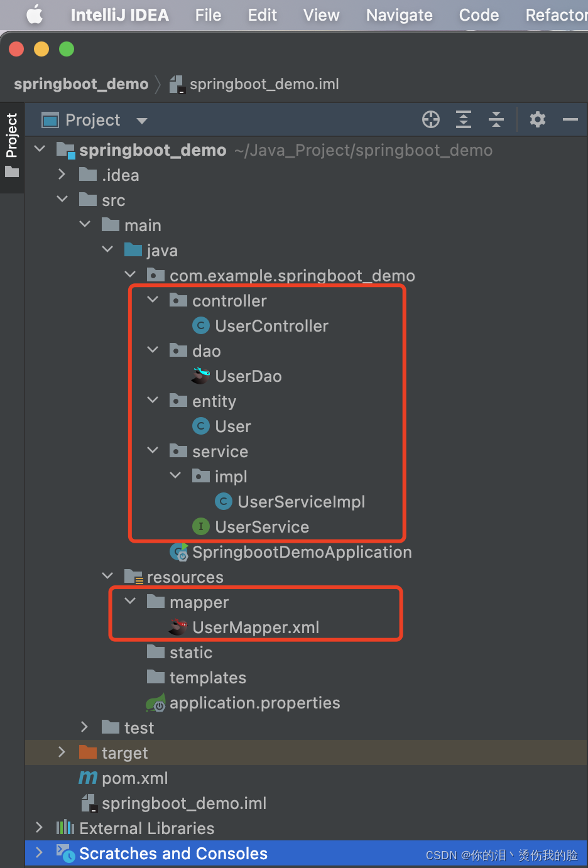The width and height of the screenshot is (588, 868).
Task: Open the Project view dropdown arrow
Action: coord(142,121)
